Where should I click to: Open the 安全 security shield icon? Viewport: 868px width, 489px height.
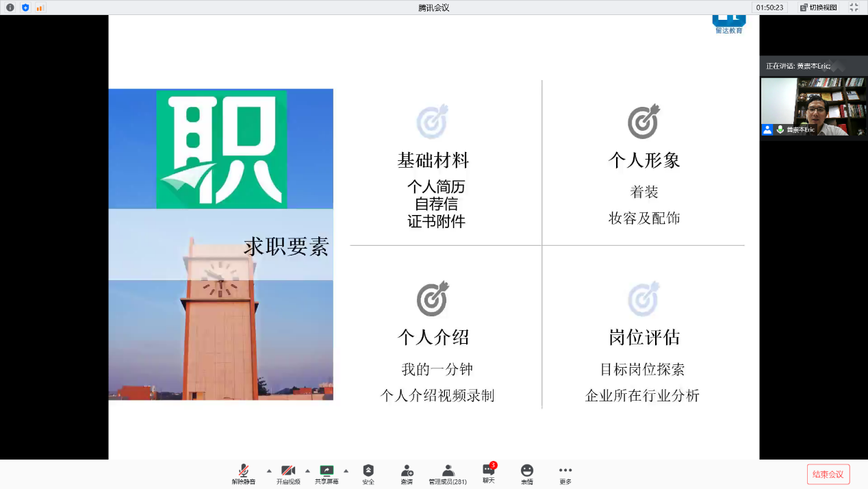[x=368, y=474]
